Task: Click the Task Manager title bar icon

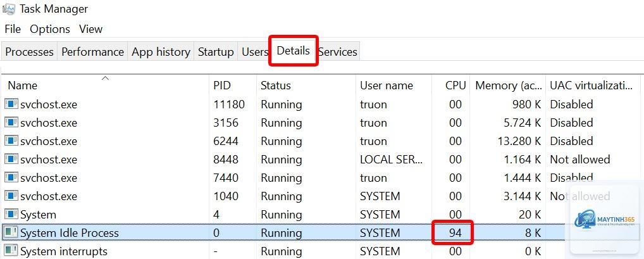Action: click(x=9, y=9)
